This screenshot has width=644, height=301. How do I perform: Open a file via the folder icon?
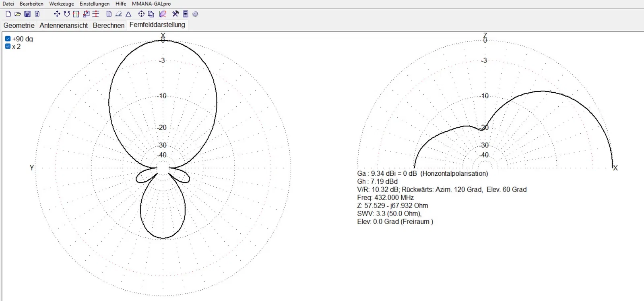click(x=18, y=14)
